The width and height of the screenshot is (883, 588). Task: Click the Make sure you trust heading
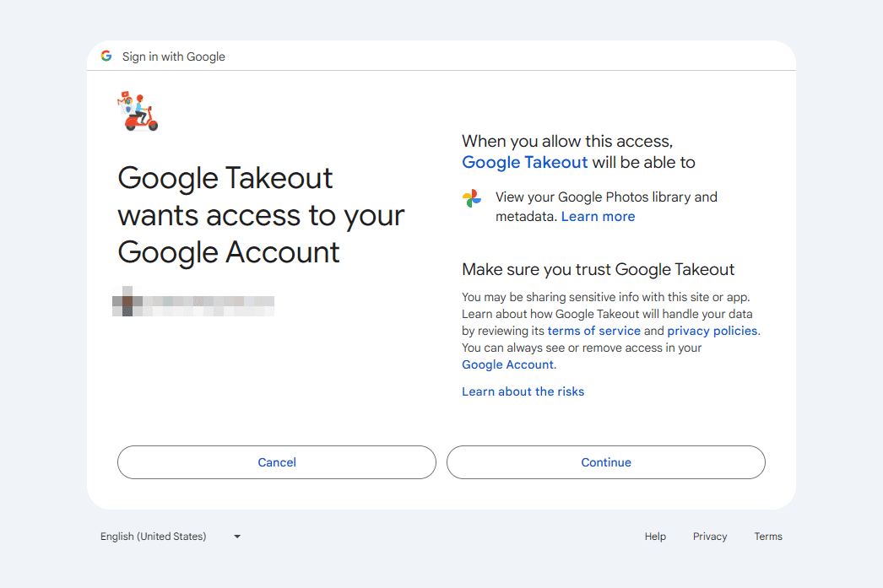(598, 270)
